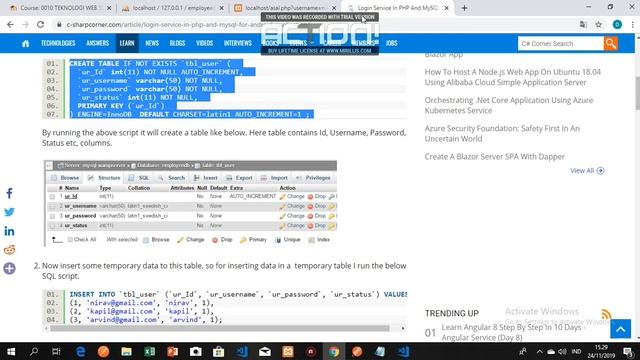Viewport: 640px width, 360px height.
Task: Click the TRENDING UP heading
Action: [x=451, y=313]
